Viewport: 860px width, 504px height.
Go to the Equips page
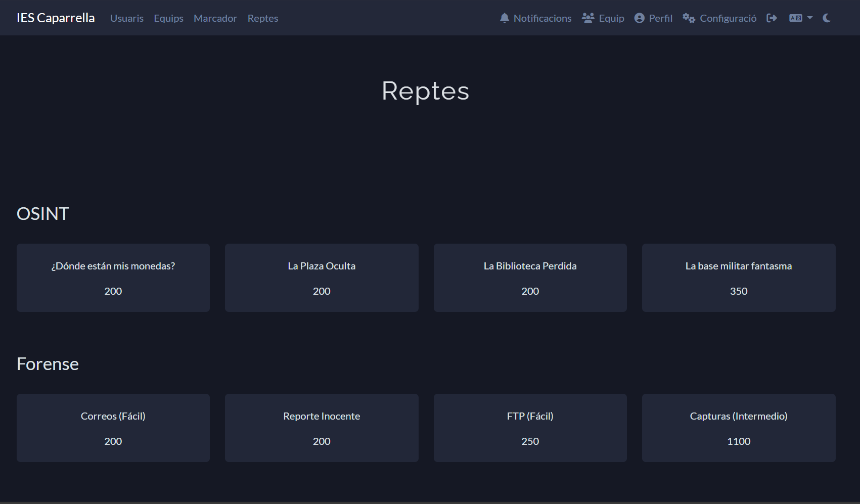(x=168, y=18)
